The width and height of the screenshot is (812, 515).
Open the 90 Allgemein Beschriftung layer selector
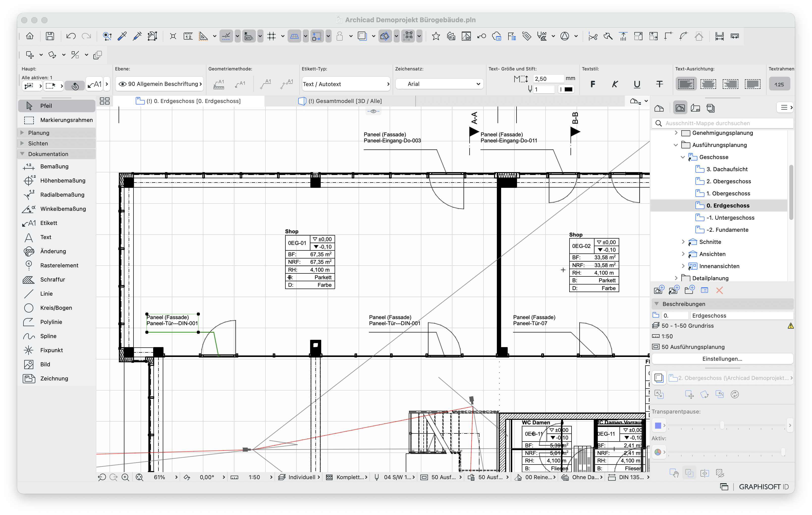point(160,84)
